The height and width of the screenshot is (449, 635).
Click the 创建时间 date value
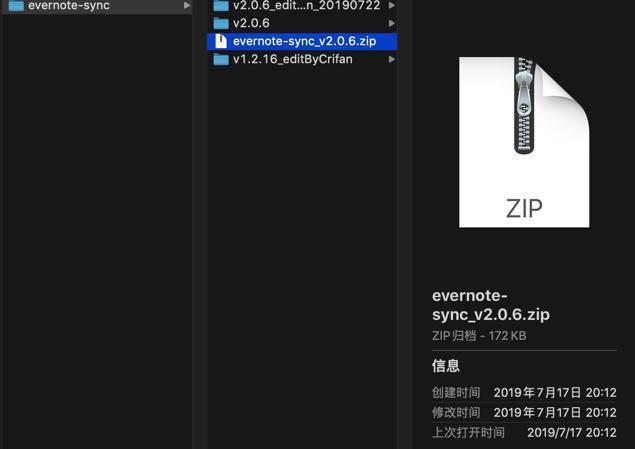[555, 392]
